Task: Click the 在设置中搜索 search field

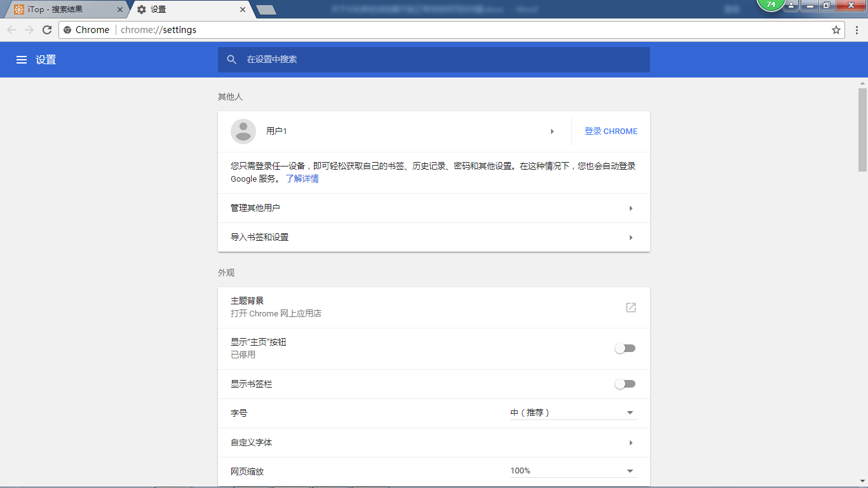Action: click(x=434, y=59)
